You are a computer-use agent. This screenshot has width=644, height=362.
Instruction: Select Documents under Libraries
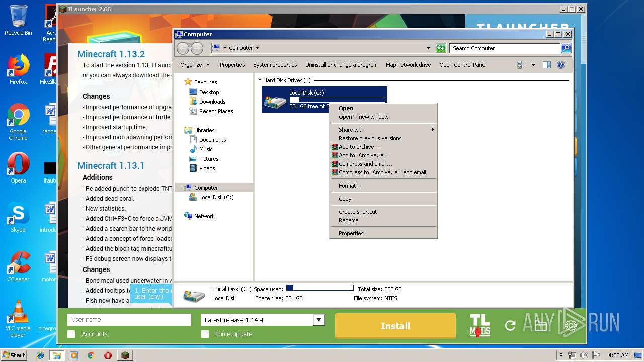pos(207,140)
